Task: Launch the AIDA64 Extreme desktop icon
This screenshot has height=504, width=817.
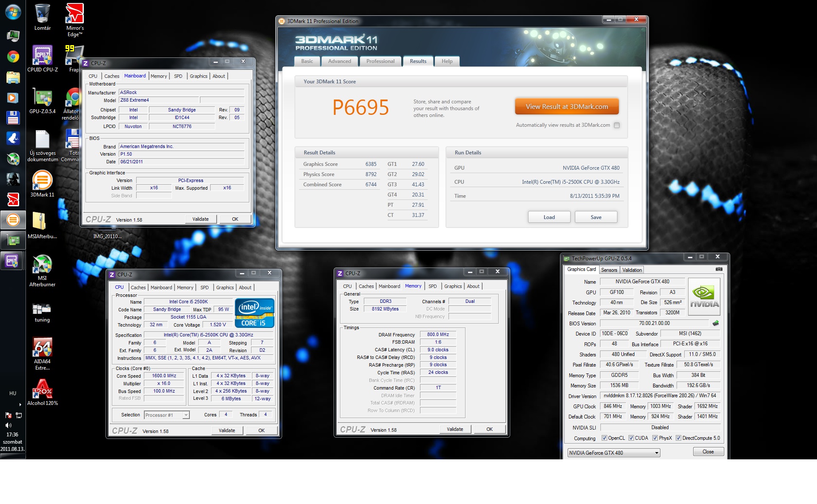Action: pos(42,349)
